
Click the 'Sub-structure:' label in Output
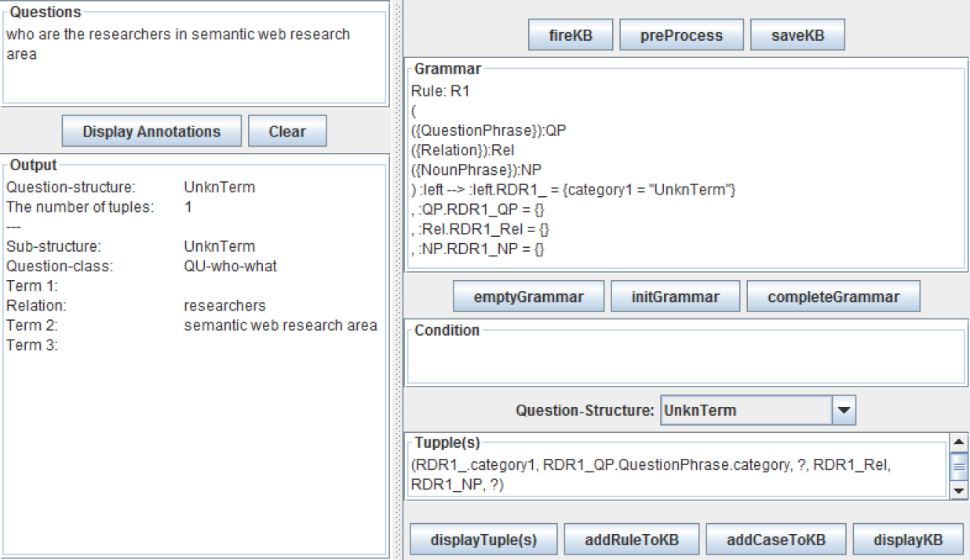53,246
